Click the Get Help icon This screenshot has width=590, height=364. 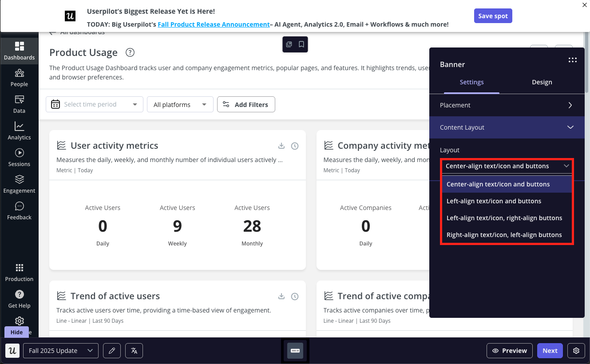[x=19, y=294]
